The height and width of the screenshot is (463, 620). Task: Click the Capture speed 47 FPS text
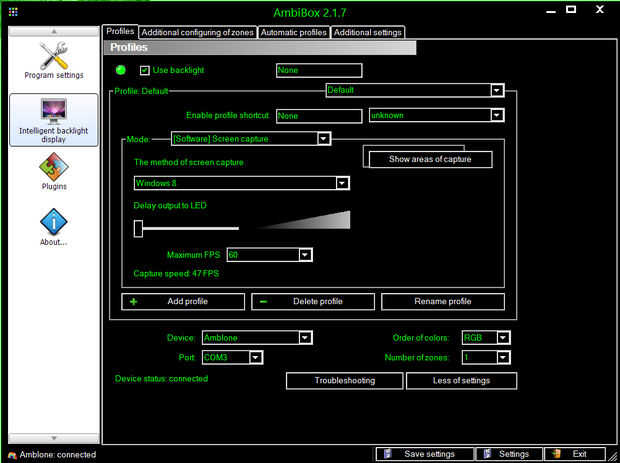[176, 274]
